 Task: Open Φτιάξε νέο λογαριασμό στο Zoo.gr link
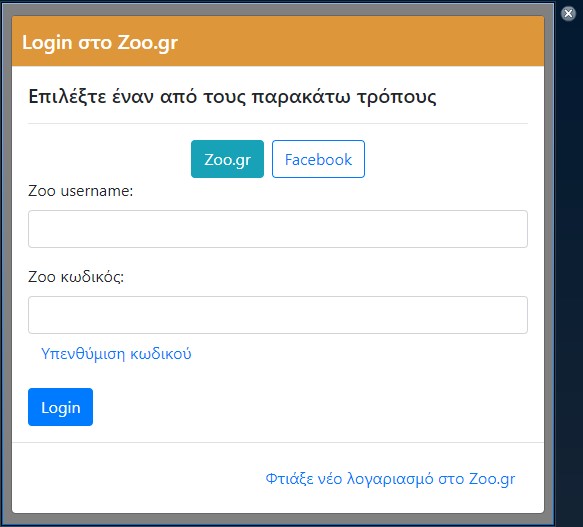click(x=390, y=479)
